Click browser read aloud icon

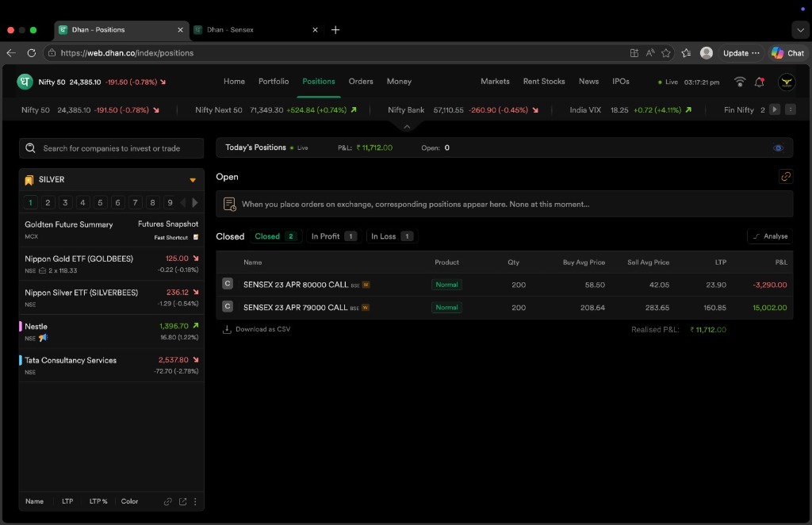coord(650,53)
